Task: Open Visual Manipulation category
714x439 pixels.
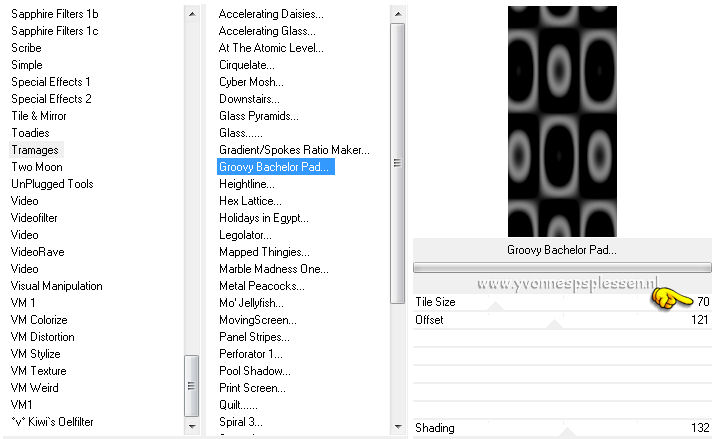Action: pos(56,286)
